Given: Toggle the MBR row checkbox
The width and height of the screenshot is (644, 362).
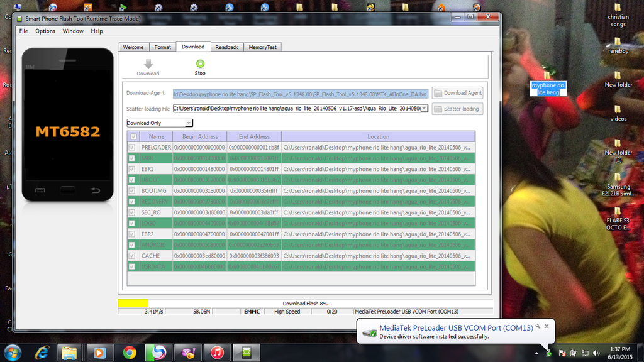Looking at the screenshot, I should [x=132, y=158].
